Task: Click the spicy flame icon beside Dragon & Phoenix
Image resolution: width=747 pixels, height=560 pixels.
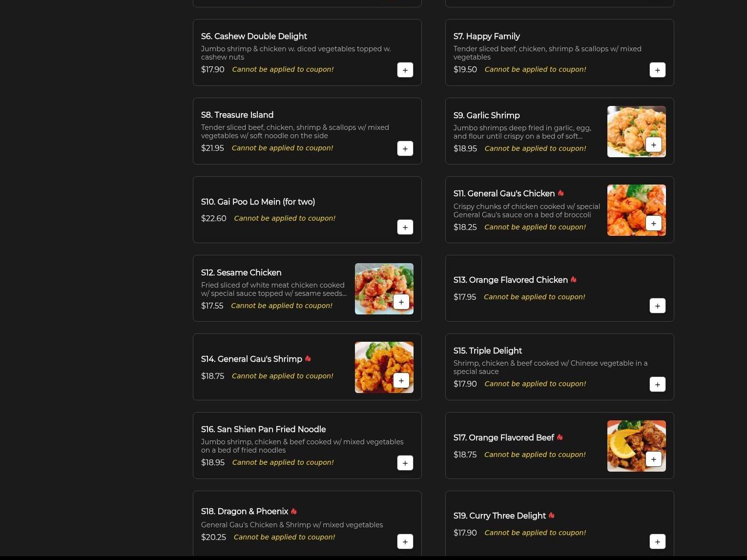Action: click(294, 511)
